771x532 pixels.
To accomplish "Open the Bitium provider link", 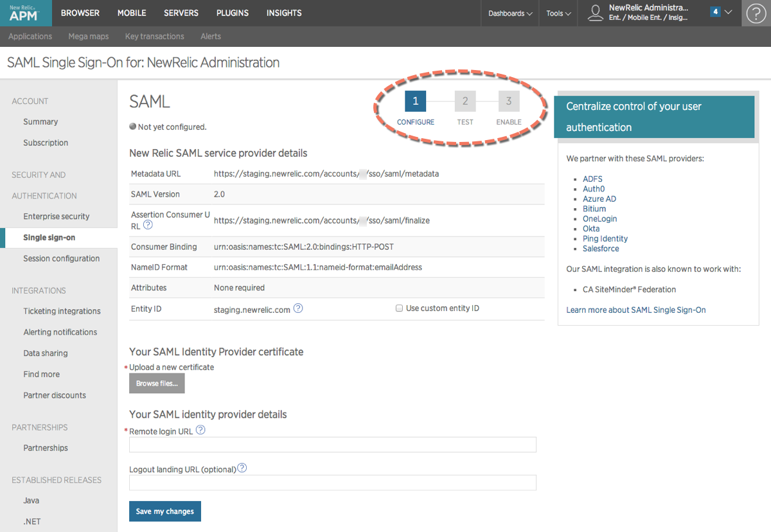I will 594,209.
